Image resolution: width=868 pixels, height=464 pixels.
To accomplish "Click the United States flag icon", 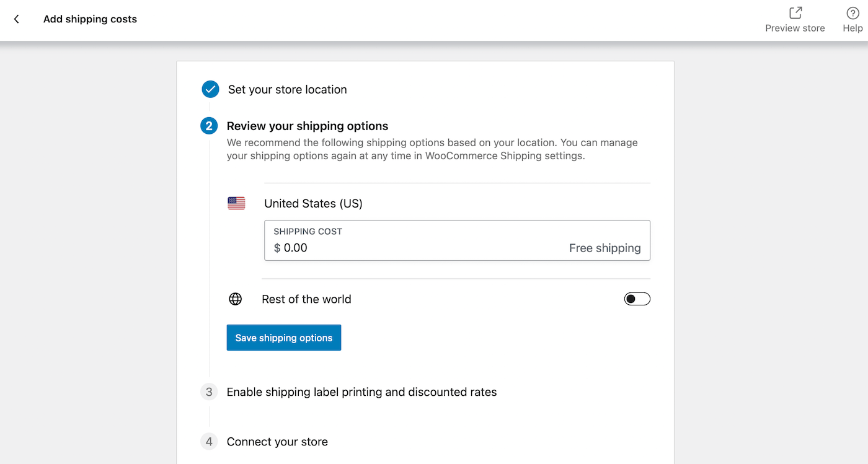I will click(x=236, y=203).
